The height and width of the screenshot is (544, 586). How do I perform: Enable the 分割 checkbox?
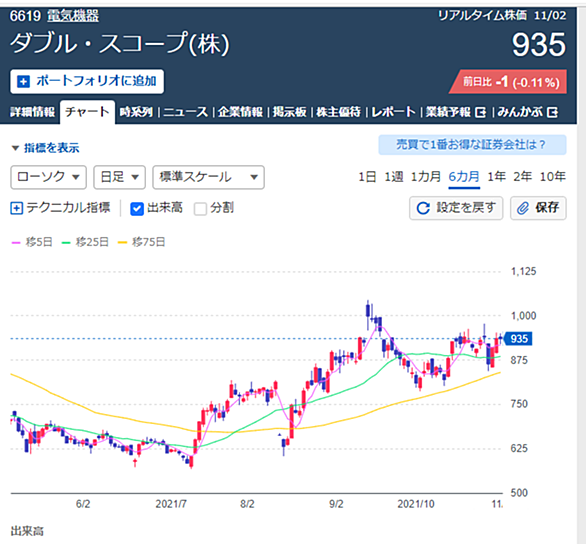point(200,208)
